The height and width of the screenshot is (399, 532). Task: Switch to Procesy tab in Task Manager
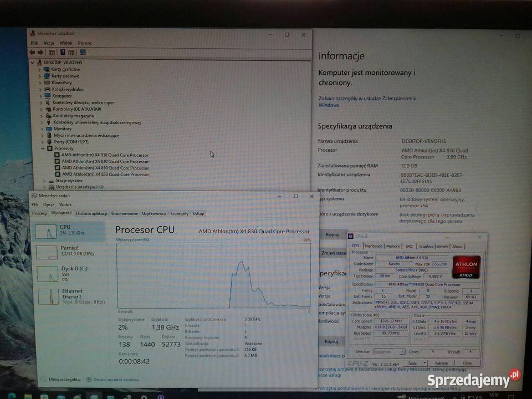point(39,213)
